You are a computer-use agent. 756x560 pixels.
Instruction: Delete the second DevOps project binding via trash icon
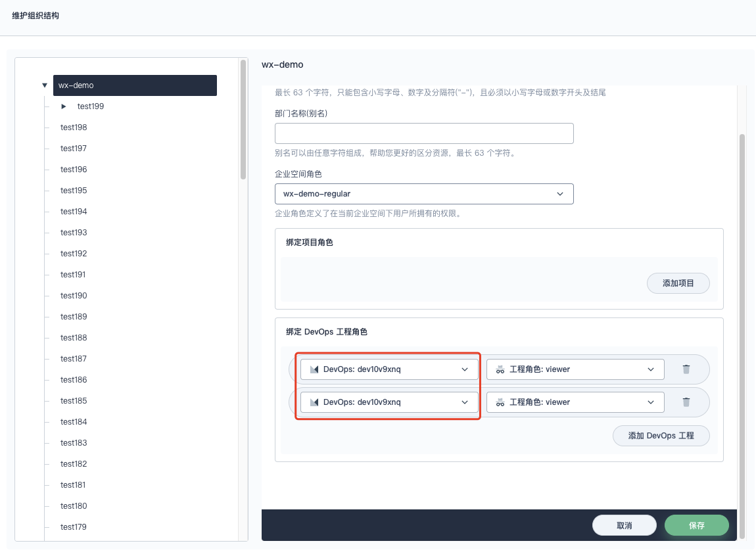click(x=688, y=402)
